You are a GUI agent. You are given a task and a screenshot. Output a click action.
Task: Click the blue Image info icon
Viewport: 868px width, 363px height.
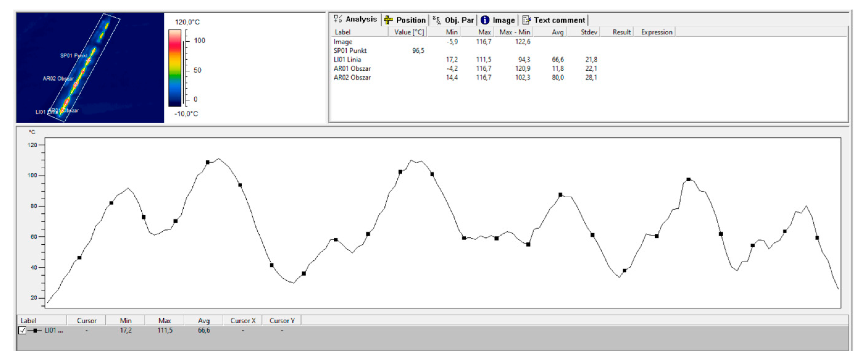(485, 20)
